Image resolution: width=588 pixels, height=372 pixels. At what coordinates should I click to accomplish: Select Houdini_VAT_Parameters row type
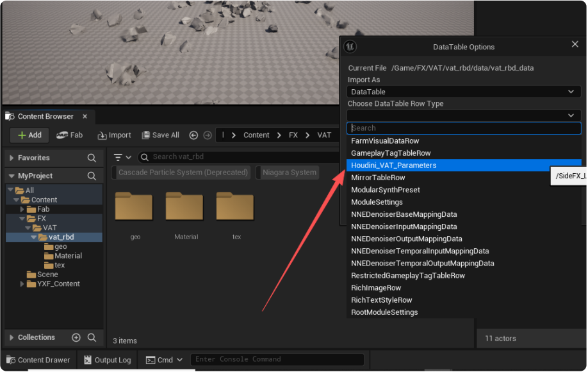point(394,165)
